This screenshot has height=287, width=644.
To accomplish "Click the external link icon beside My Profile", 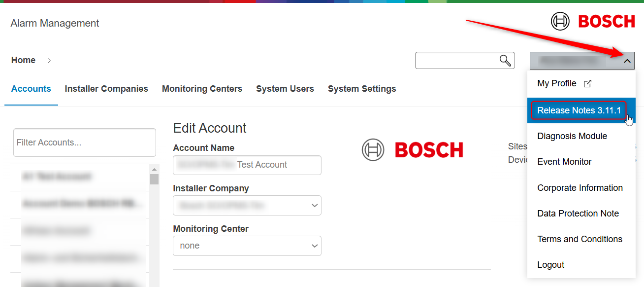I will pyautogui.click(x=587, y=84).
